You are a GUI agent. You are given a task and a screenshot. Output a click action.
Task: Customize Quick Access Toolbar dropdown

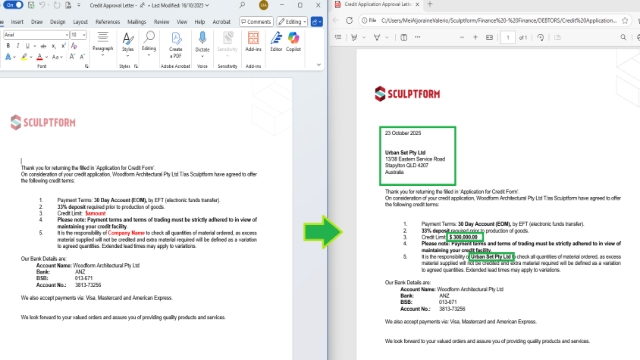(x=79, y=5)
